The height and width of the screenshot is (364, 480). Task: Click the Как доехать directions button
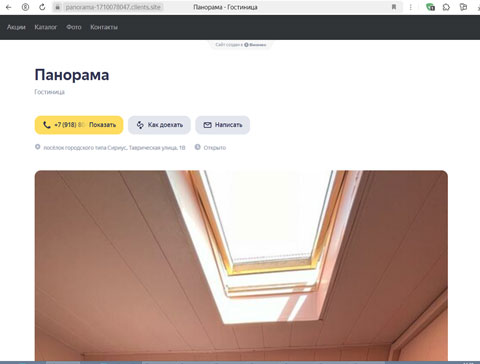coord(159,125)
